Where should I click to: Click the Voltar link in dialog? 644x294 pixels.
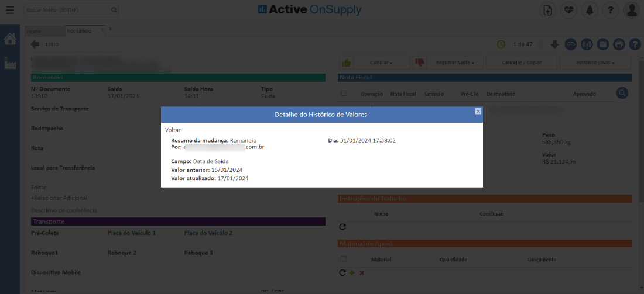point(173,130)
